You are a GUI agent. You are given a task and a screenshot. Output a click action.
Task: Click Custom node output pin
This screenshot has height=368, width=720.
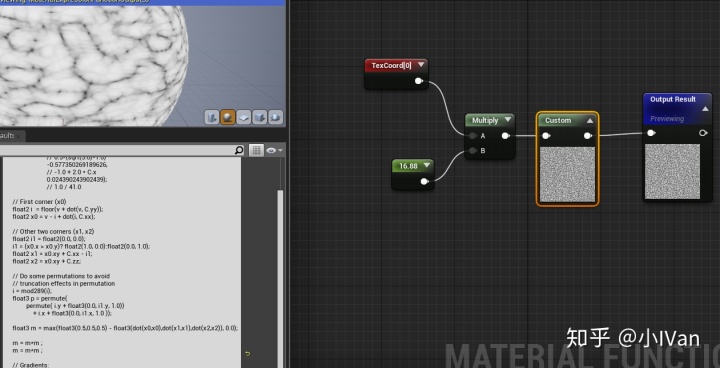coord(588,136)
